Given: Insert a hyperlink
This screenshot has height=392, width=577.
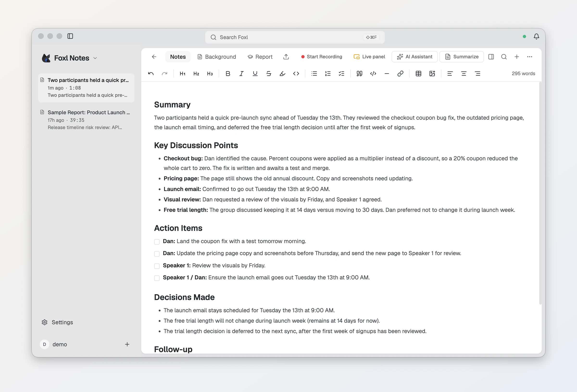Looking at the screenshot, I should 400,74.
